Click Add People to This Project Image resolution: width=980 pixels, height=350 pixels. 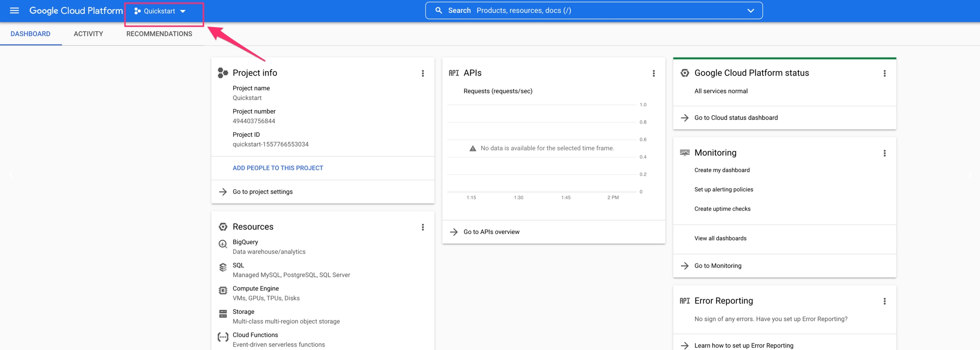(278, 168)
